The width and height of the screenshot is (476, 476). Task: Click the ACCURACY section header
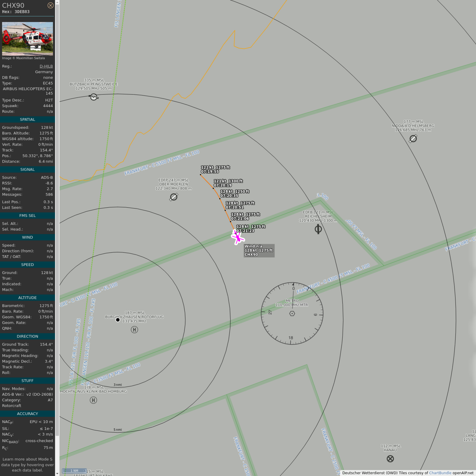coord(27,414)
